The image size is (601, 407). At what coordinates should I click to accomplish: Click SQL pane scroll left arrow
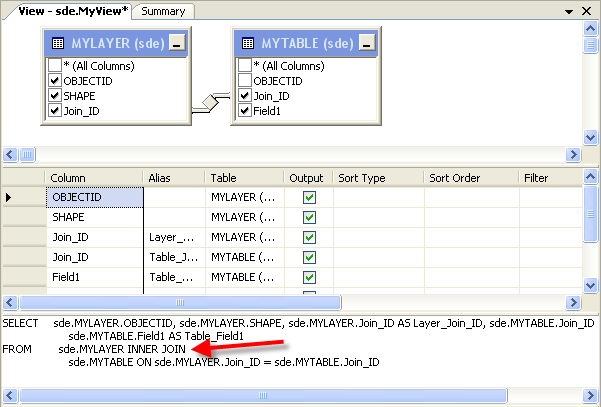10,395
